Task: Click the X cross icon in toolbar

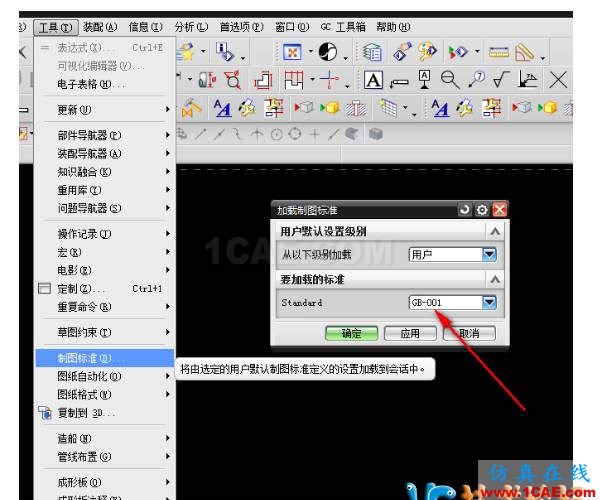Action: [x=558, y=80]
